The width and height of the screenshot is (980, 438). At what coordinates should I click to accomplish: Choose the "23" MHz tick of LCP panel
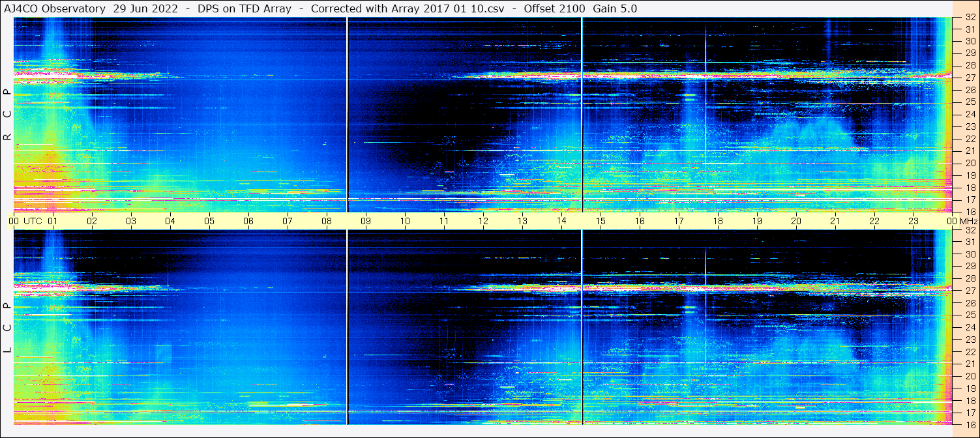click(x=970, y=340)
